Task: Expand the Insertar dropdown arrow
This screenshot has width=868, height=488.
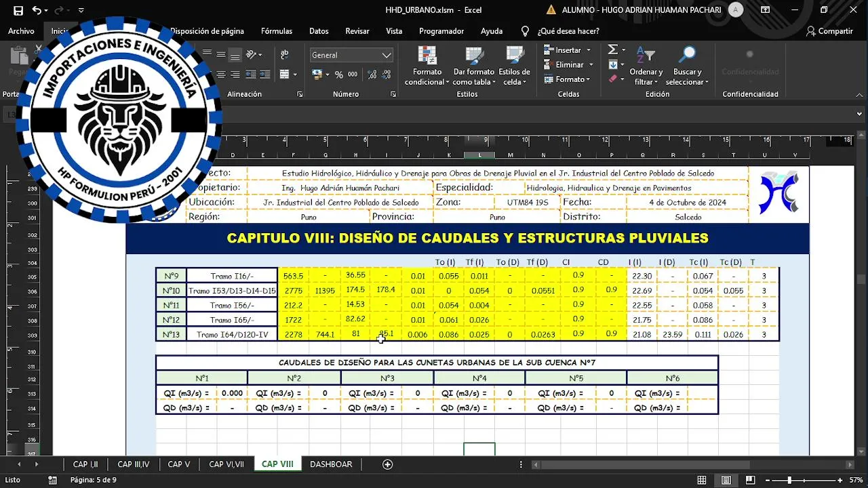Action: pos(589,50)
